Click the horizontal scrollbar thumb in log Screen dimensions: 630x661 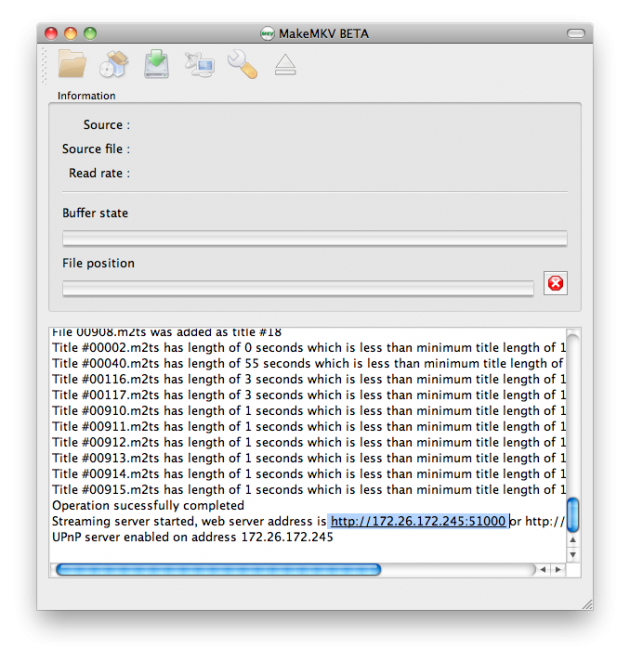217,569
